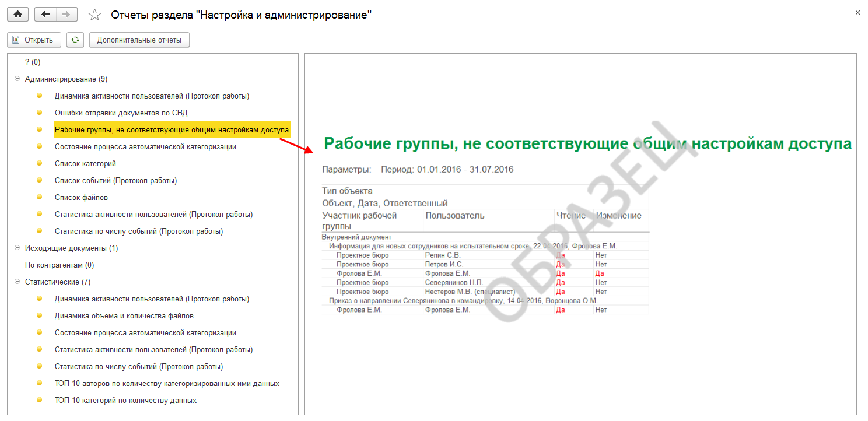Viewport: 868px width, 421px height.
Task: Select ТОП 10 авторов report
Action: [x=167, y=383]
